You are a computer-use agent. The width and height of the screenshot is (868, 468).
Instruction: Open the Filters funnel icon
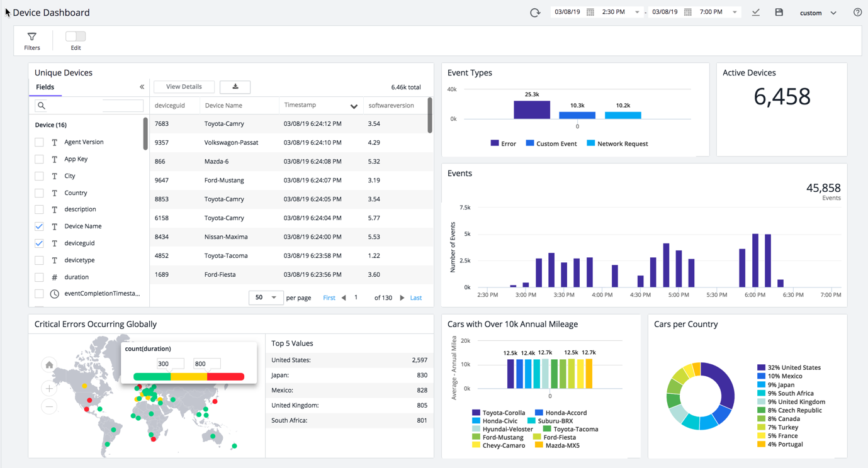(32, 36)
